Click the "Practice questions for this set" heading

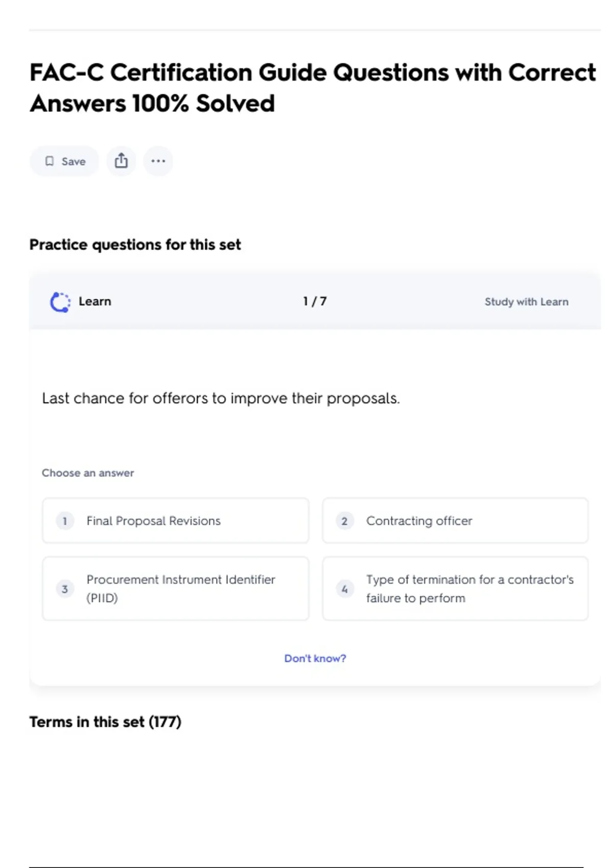click(x=135, y=245)
